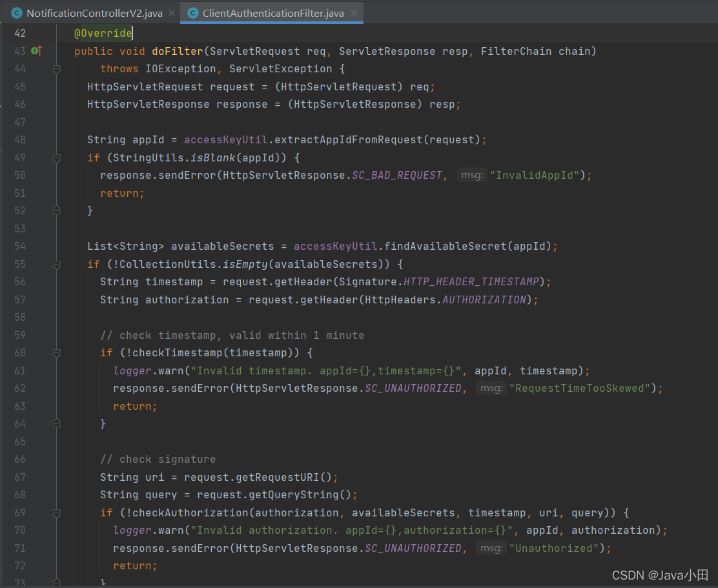Click the implements-method gutter icon at line 43
The width and height of the screenshot is (718, 588).
click(37, 51)
